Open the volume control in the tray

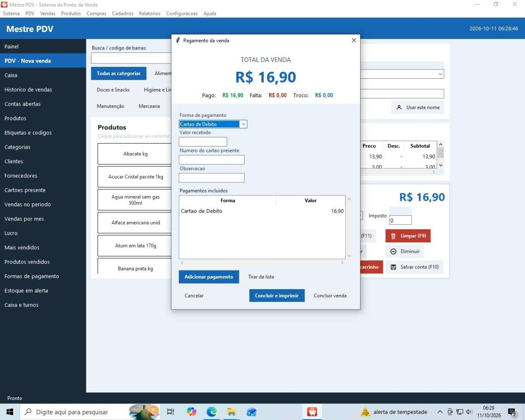tap(469, 412)
